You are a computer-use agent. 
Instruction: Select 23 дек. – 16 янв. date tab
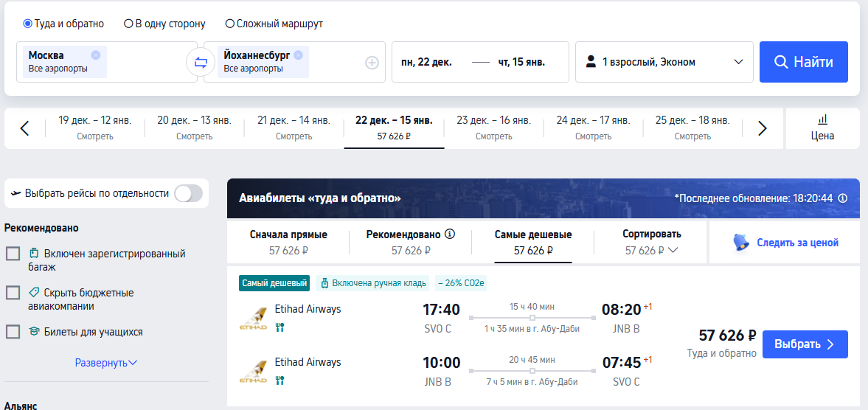point(493,128)
